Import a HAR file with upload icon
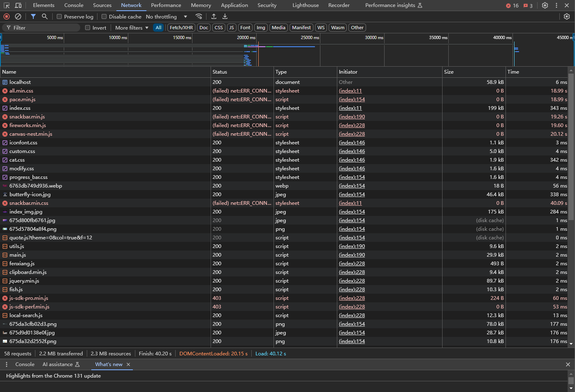Screen dimensions: 575x392 214,16
